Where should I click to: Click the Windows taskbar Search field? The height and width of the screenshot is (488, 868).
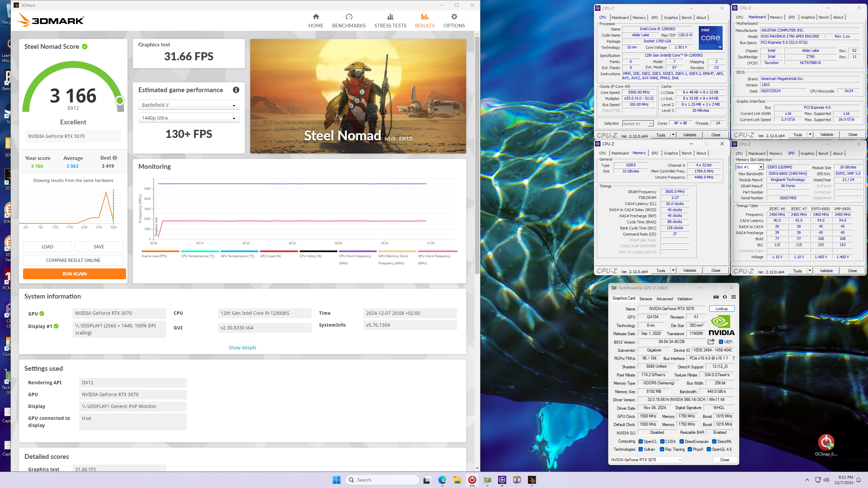[382, 480]
